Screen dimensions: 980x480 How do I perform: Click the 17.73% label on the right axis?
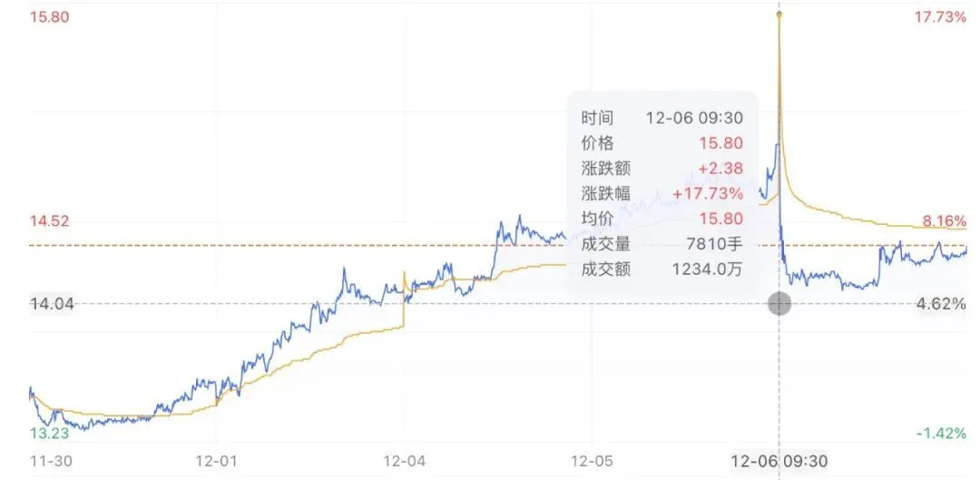coord(941,17)
